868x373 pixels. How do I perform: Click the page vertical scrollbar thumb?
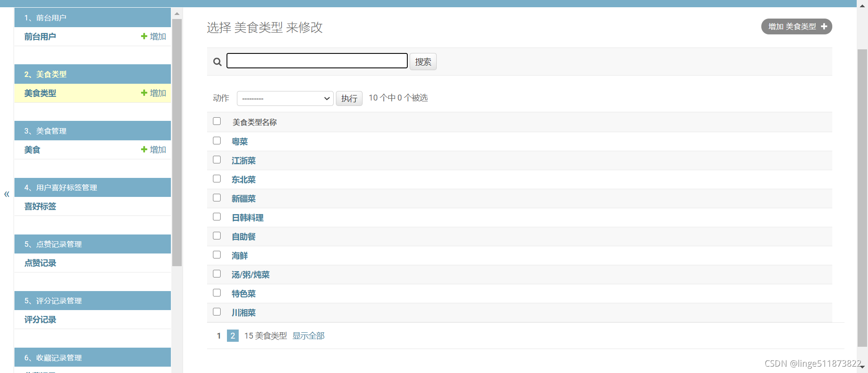pos(862,198)
